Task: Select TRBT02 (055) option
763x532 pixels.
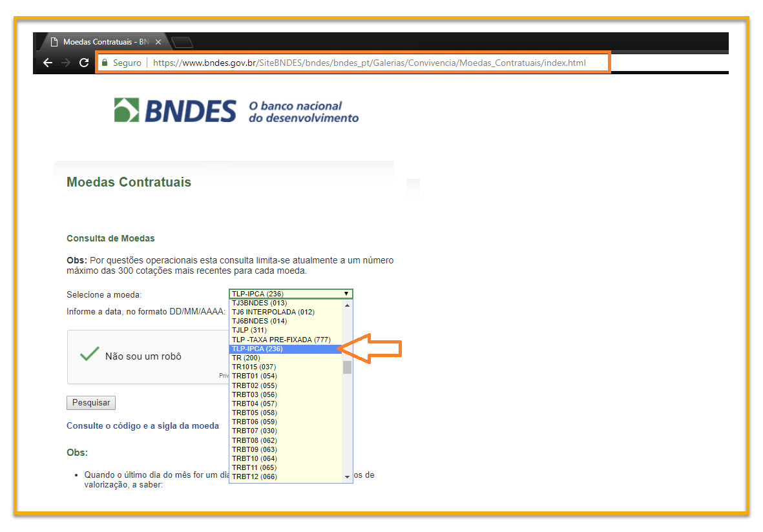Action: pos(286,385)
